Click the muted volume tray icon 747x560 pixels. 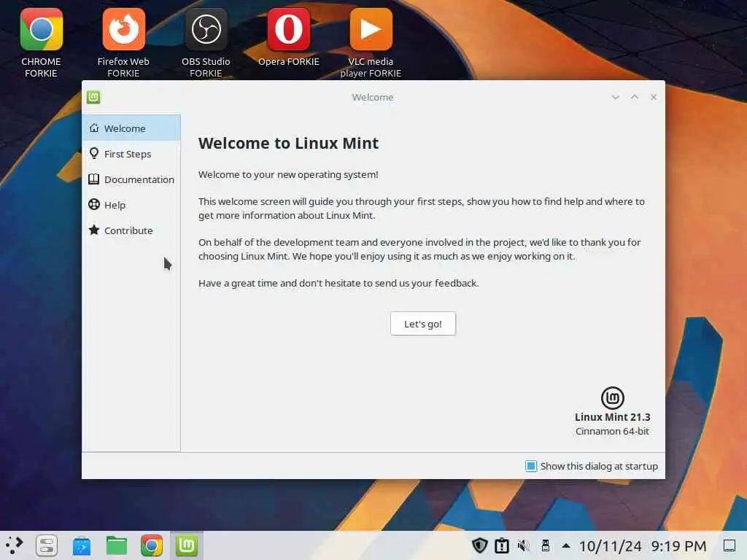[x=524, y=545]
